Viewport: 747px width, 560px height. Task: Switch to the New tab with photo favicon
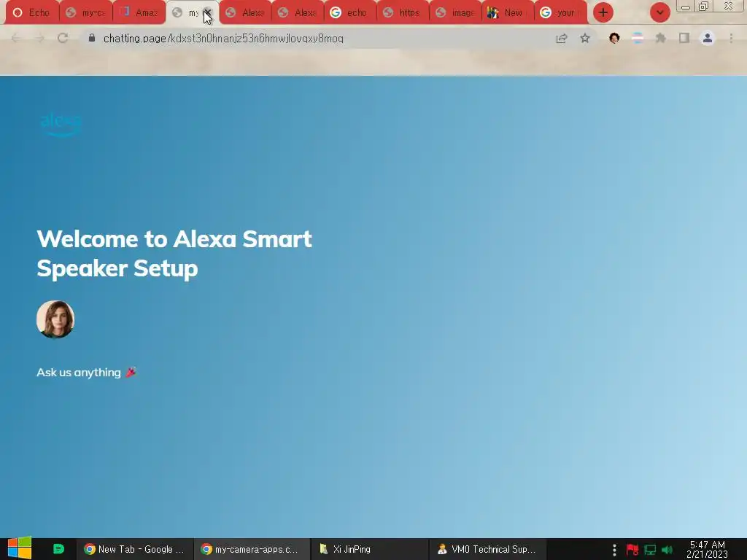click(508, 13)
